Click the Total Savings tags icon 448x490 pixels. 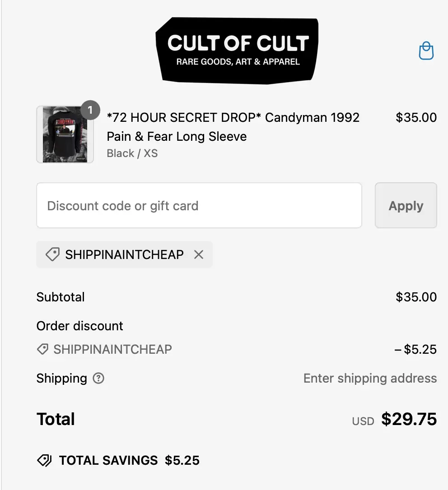click(x=44, y=460)
